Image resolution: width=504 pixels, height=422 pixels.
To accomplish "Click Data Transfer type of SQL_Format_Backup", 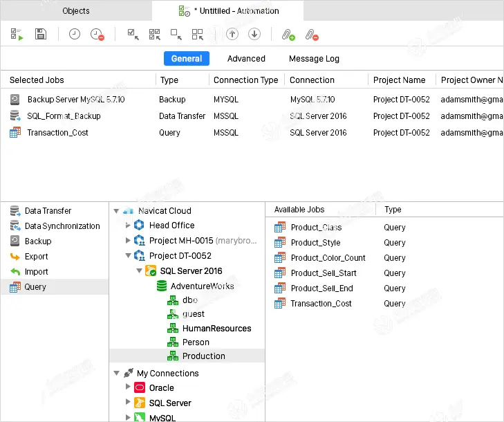I will (182, 116).
